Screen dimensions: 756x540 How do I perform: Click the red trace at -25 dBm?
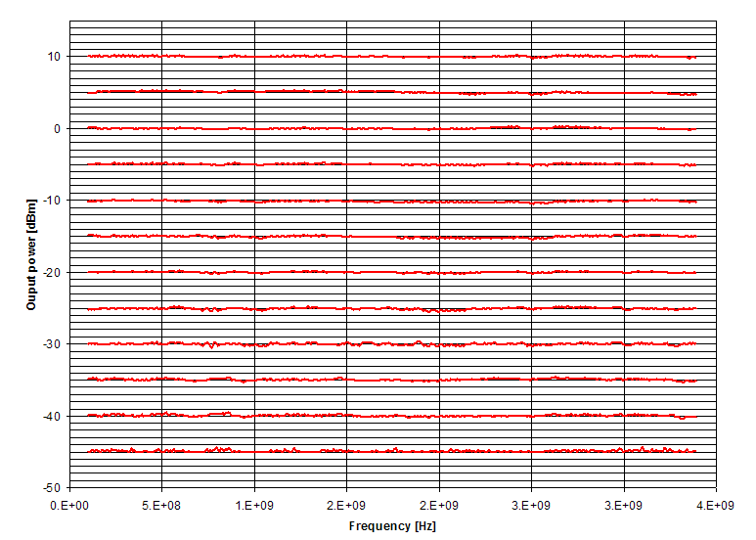[x=391, y=308]
